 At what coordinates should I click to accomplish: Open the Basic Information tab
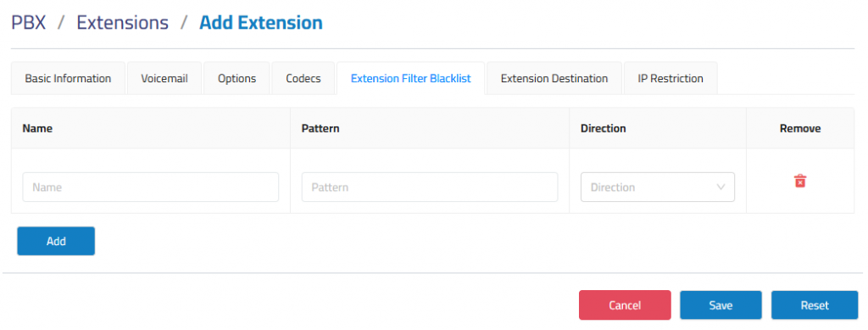coord(68,78)
